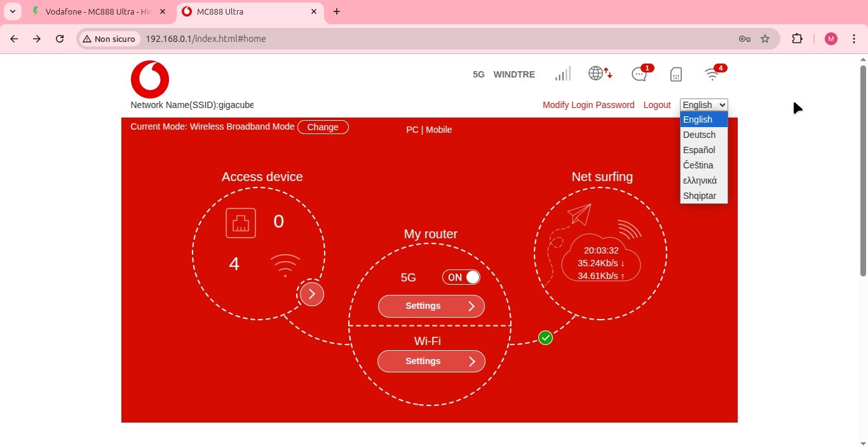The height and width of the screenshot is (448, 868).
Task: Collapse the English language dropdown
Action: tap(704, 105)
